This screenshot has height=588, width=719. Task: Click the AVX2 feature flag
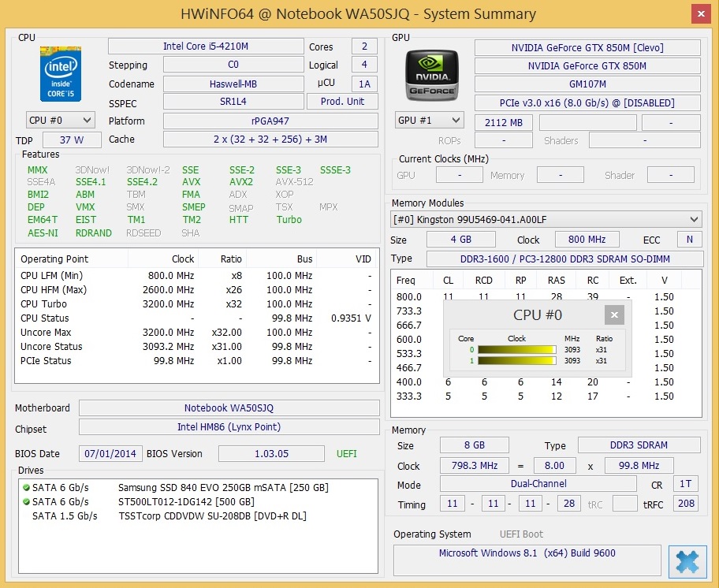pyautogui.click(x=241, y=182)
